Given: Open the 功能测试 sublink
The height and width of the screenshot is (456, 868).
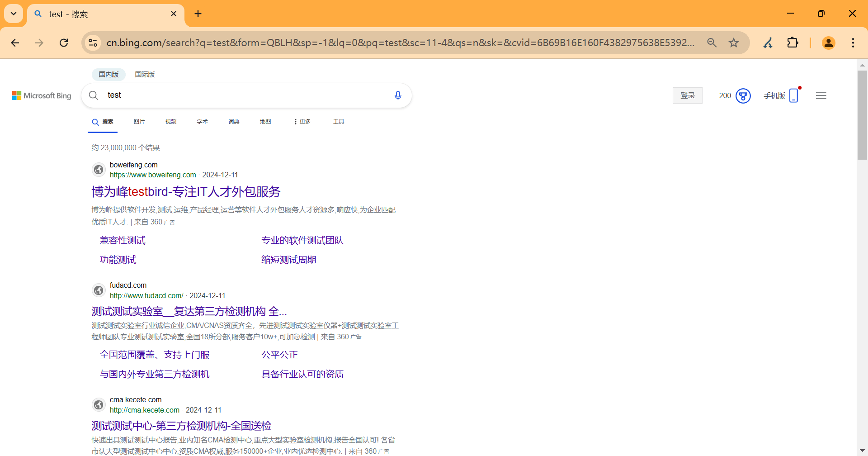Looking at the screenshot, I should tap(118, 260).
